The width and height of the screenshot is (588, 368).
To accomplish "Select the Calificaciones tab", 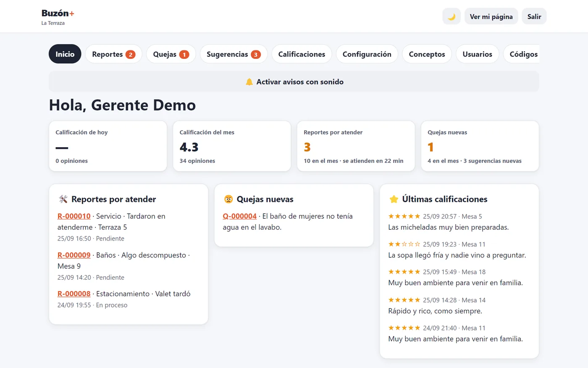I will pyautogui.click(x=302, y=54).
